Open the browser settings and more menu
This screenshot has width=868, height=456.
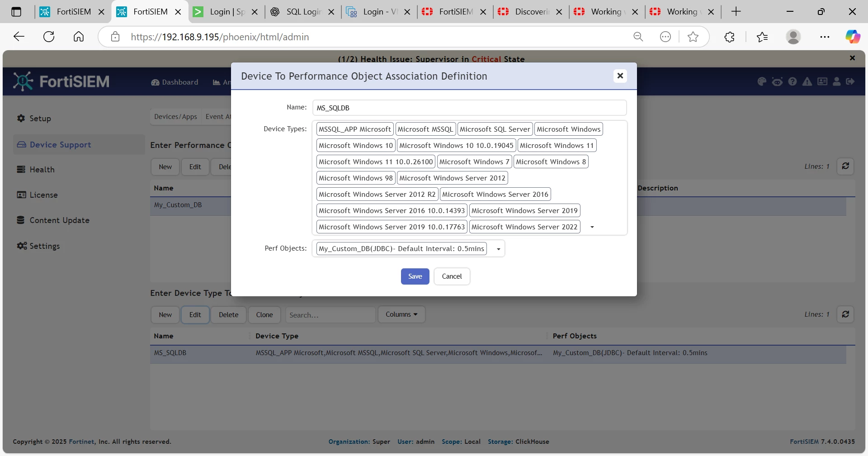tap(825, 37)
